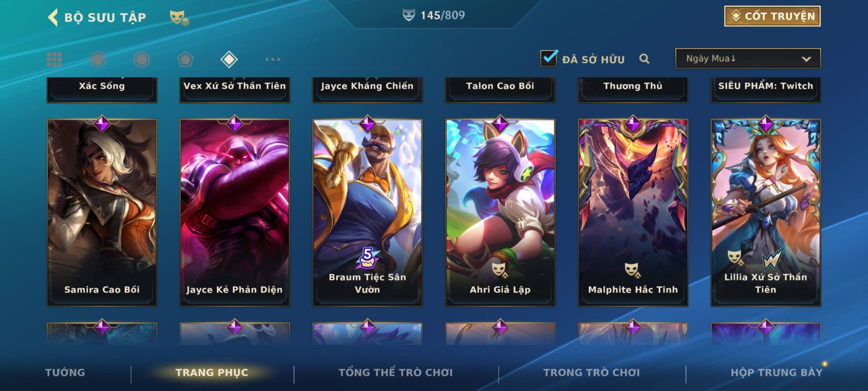
Task: Select the pentagon rarity filter icon
Action: (x=185, y=59)
